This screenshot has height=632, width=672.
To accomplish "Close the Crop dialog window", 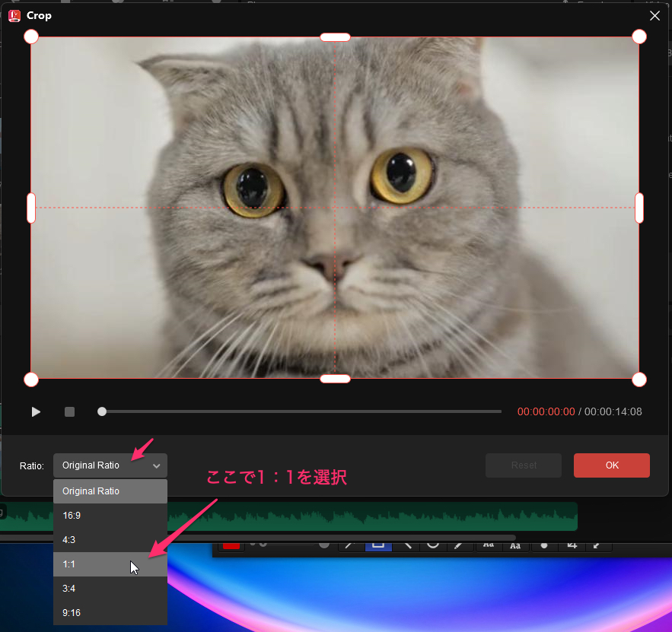I will tap(654, 15).
